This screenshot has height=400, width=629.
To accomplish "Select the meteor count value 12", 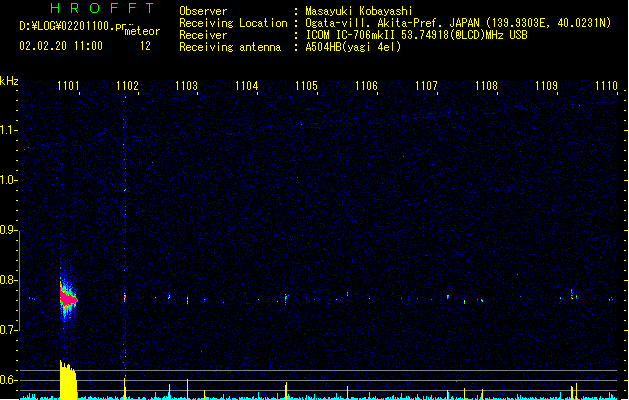I will [145, 46].
